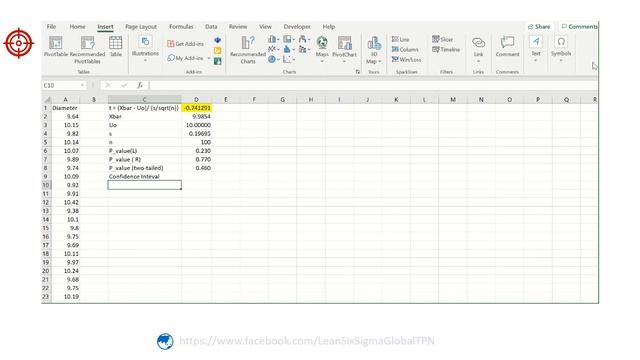This screenshot has height=360, width=640.
Task: Click Get Add-ins
Action: pos(186,44)
